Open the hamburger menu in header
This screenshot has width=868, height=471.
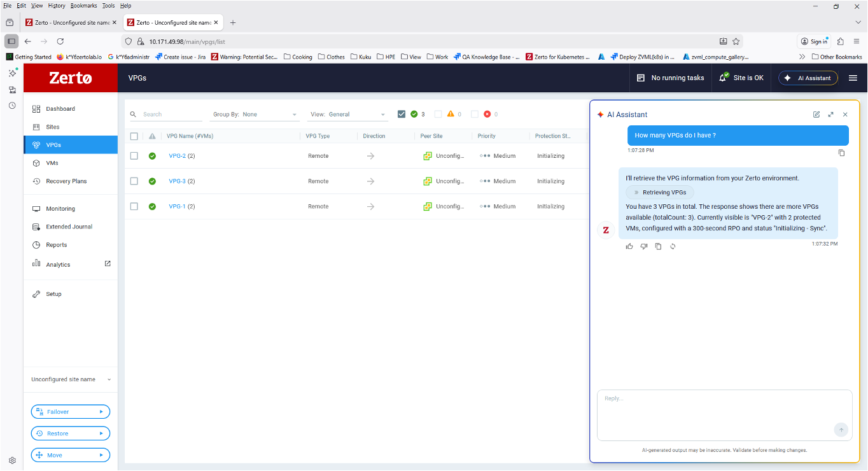point(853,78)
